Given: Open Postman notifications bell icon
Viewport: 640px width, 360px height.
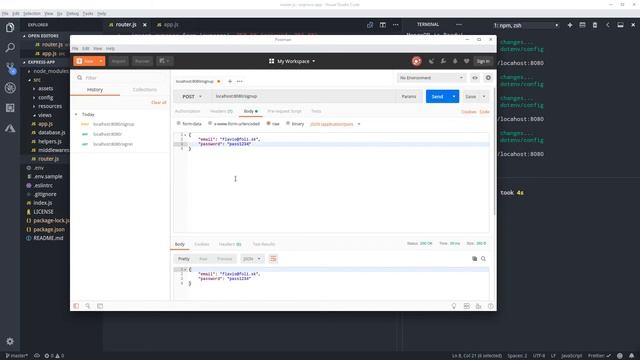Looking at the screenshot, I should pyautogui.click(x=455, y=61).
